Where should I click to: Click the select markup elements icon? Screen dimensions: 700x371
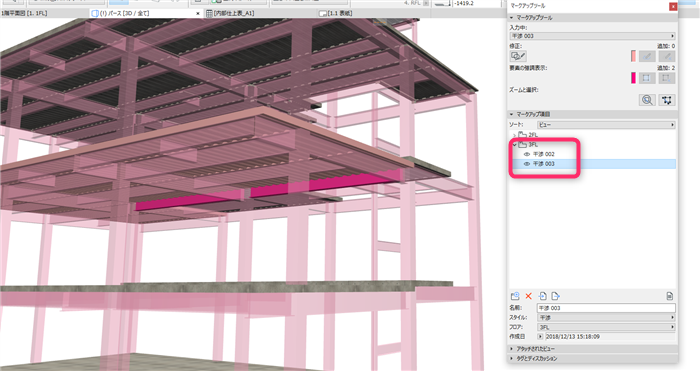point(667,100)
